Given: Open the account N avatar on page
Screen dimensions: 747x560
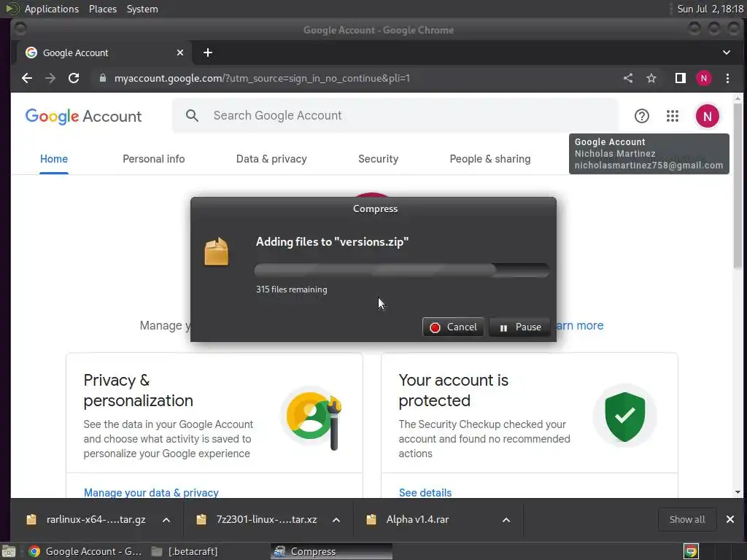Looking at the screenshot, I should (707, 116).
